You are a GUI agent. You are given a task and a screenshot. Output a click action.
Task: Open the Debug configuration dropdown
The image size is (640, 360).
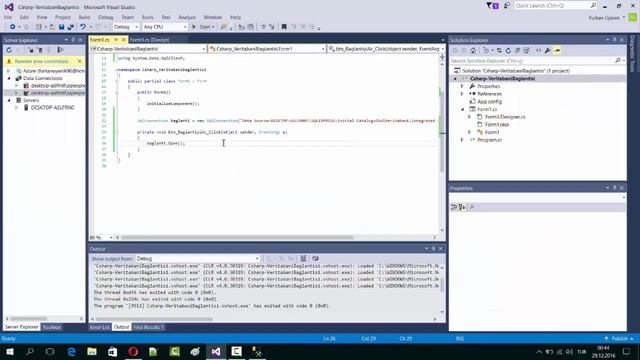tap(126, 27)
